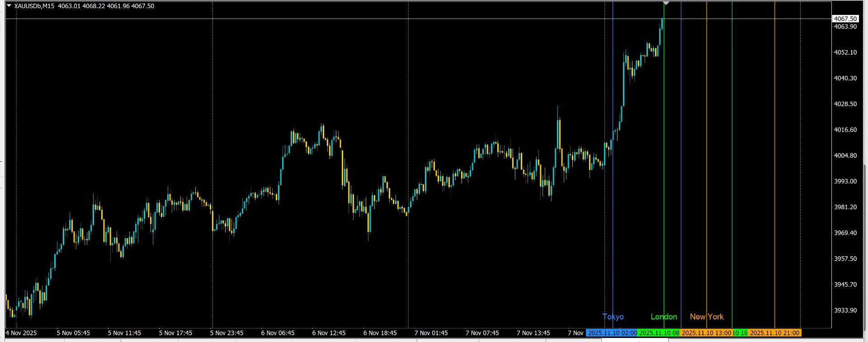Click the XAUUSDb,M15 chart title
This screenshot has height=342, width=868.
(34, 6)
